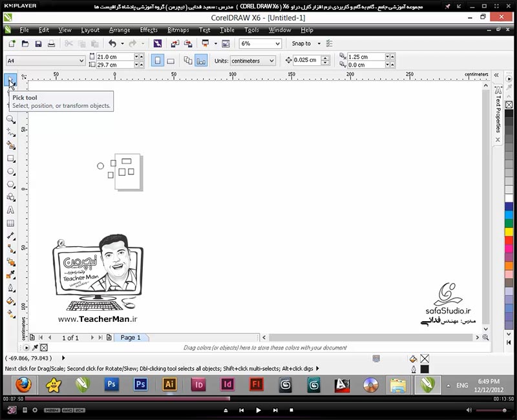Image resolution: width=517 pixels, height=420 pixels.
Task: Select the Smart Fill tool
Action: (x=10, y=145)
